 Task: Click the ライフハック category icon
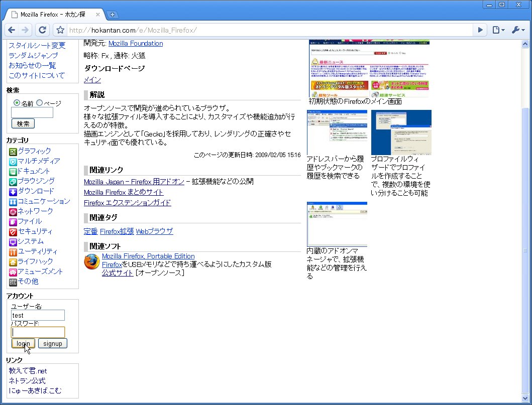click(13, 262)
